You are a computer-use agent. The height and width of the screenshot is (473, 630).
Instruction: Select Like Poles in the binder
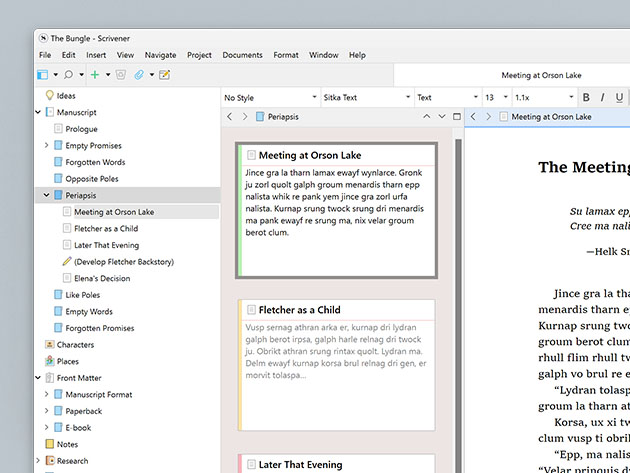coord(83,295)
